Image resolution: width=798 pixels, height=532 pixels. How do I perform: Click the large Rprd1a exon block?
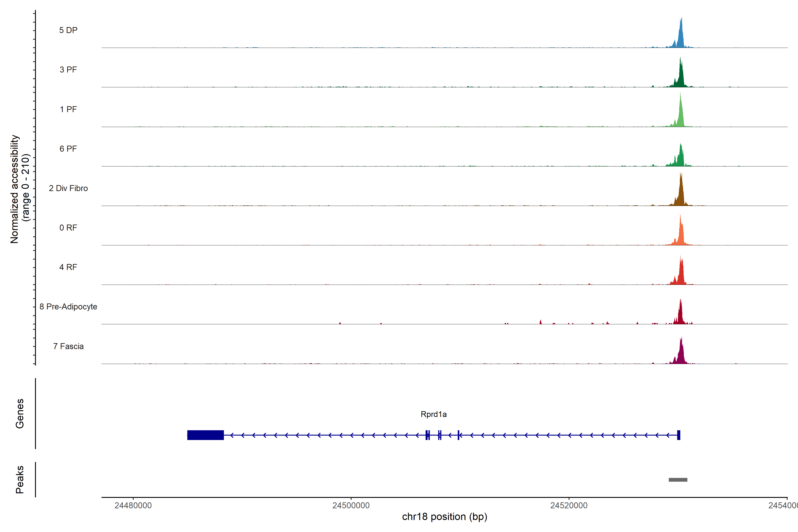tap(205, 435)
